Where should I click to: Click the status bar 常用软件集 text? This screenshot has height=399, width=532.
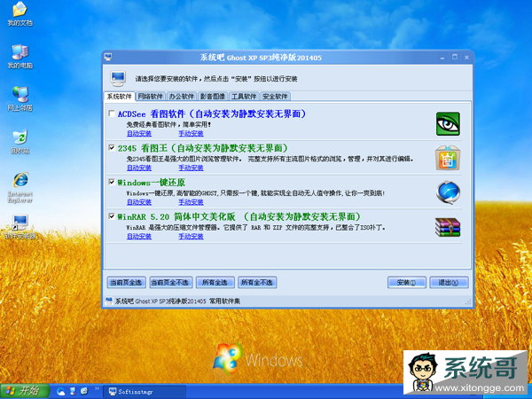[224, 301]
